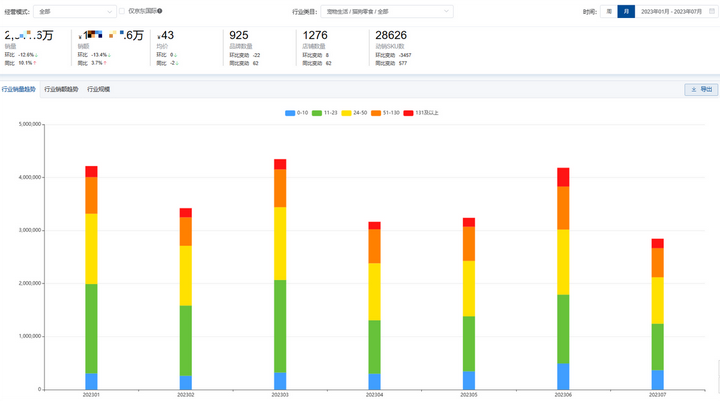
Task: Toggle the yellow 24-50 legend series
Action: tap(354, 113)
